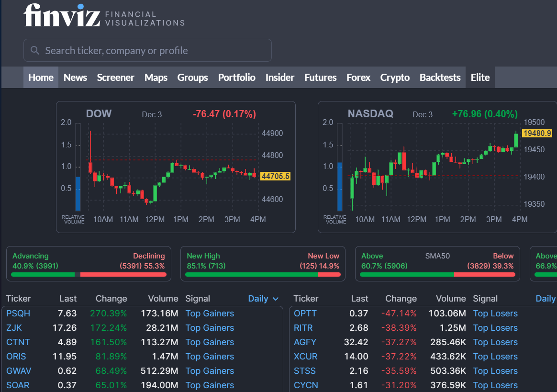Switch to the Groups tab
Viewport: 557px width, 392px height.
point(192,77)
